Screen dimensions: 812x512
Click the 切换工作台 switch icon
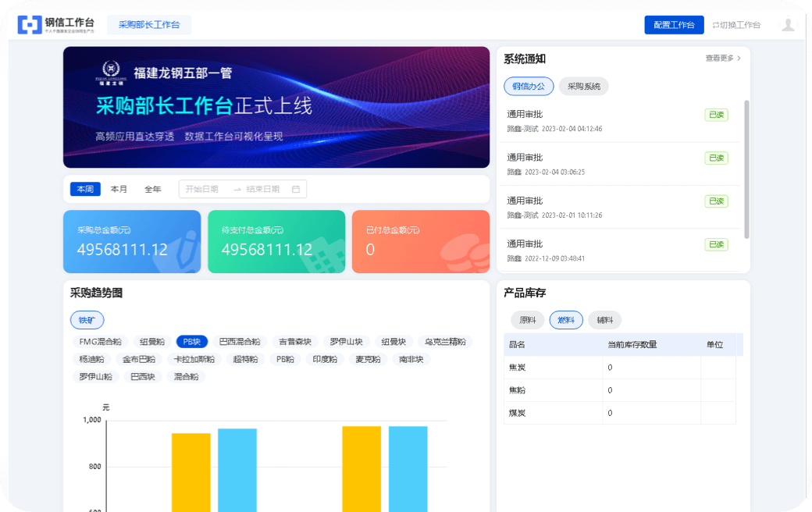715,25
